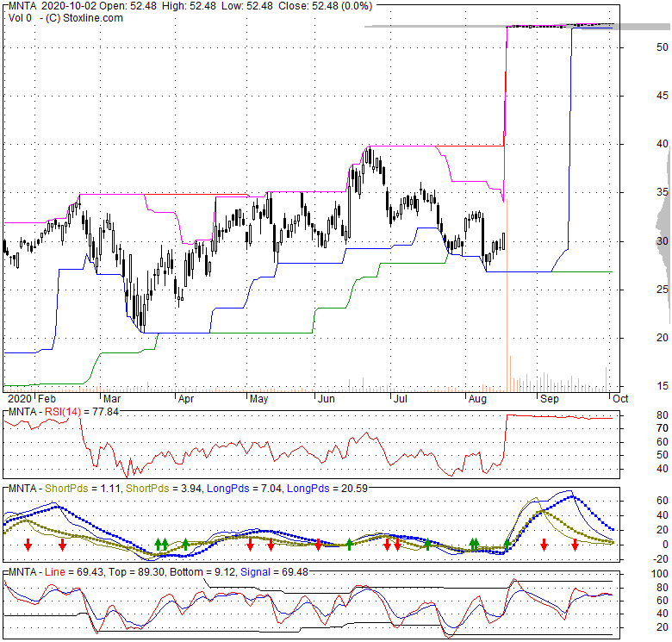This screenshot has width=672, height=642.
Task: Click the 25 price level on main chart axis
Action: click(663, 290)
